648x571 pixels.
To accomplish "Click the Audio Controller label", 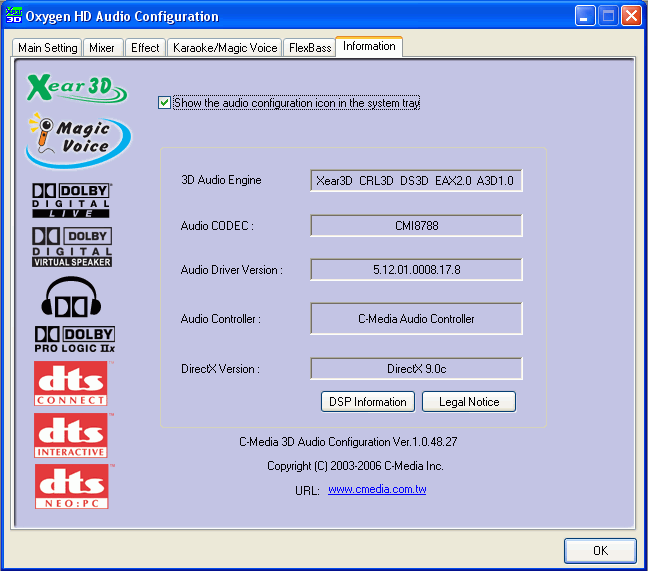I will click(x=221, y=319).
